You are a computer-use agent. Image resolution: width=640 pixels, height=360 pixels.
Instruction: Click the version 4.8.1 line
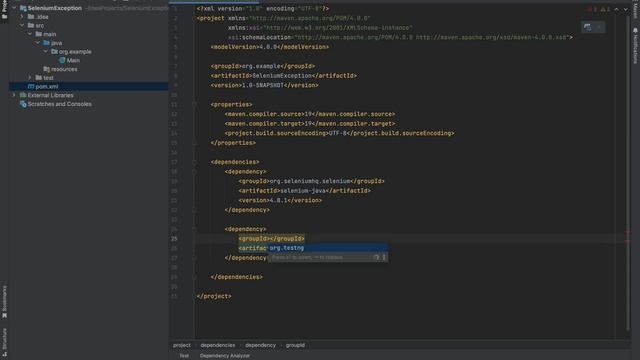coord(280,200)
